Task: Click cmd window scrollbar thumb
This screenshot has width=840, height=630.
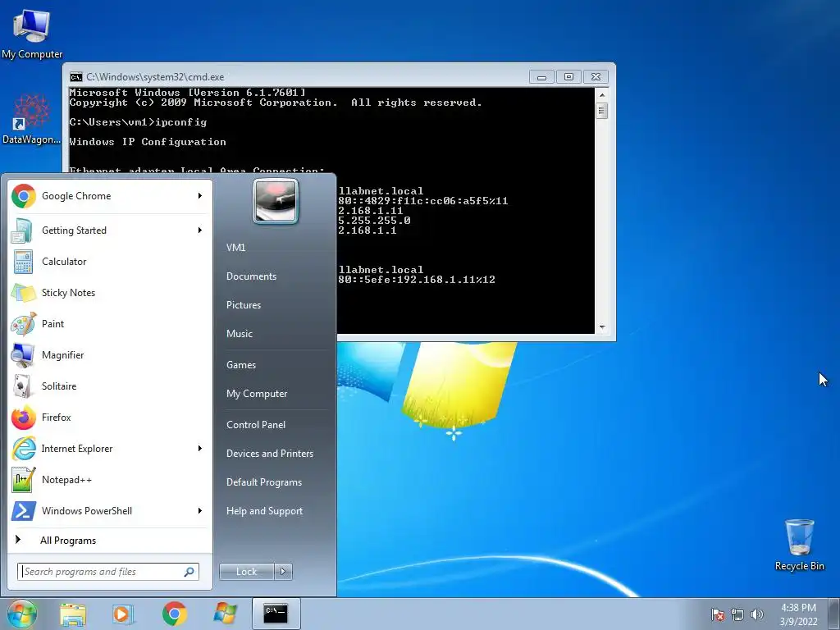Action: pos(602,111)
